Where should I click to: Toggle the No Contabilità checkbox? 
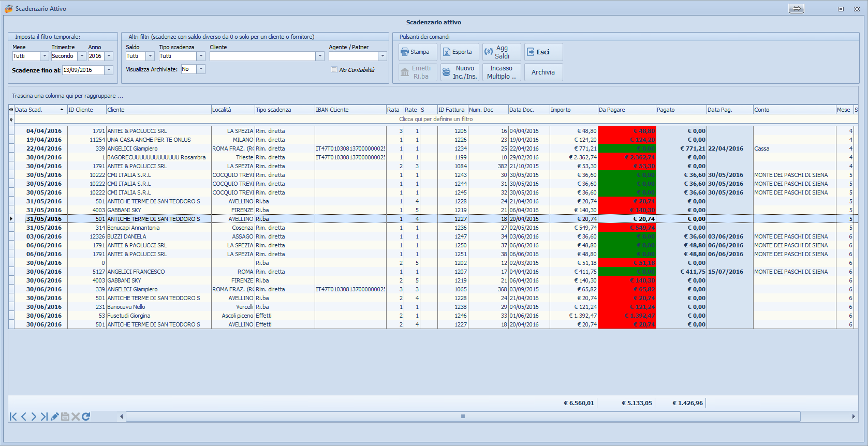pyautogui.click(x=334, y=70)
